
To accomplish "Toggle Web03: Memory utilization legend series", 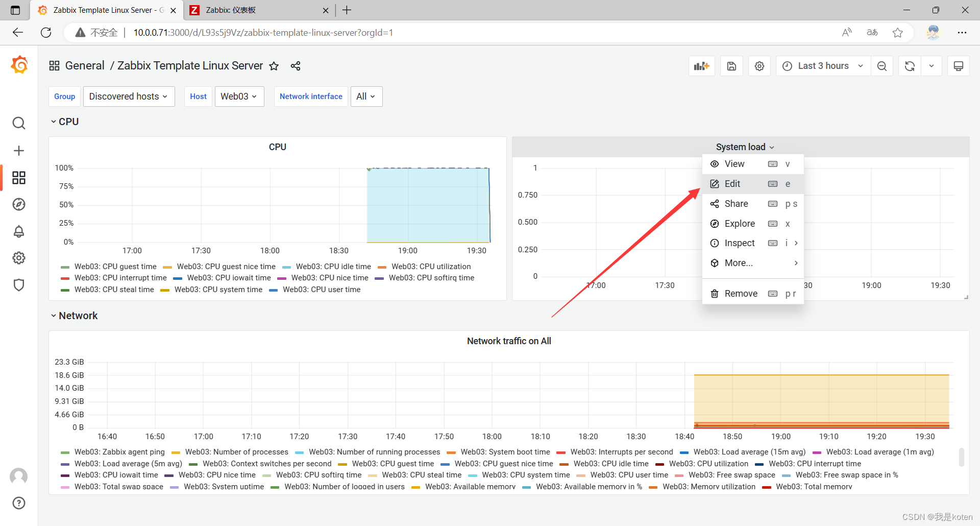I will click(x=708, y=487).
